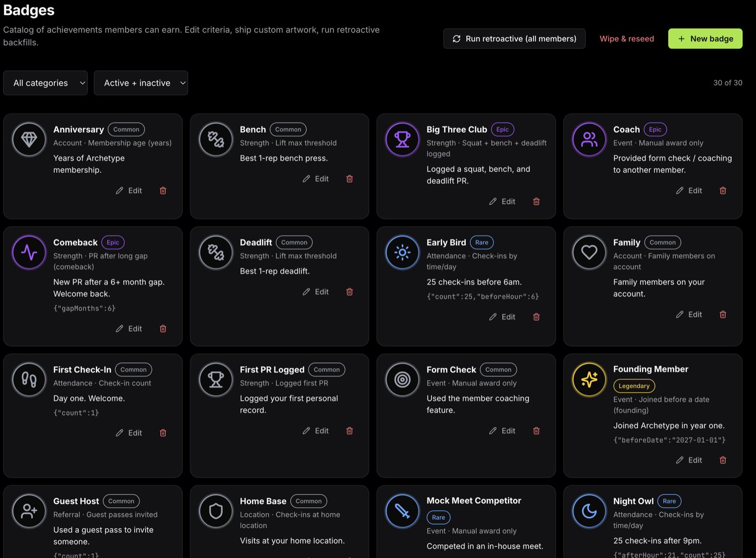This screenshot has width=756, height=558.
Task: Click the {"gapMonths":6} criteria text
Action: tap(85, 308)
